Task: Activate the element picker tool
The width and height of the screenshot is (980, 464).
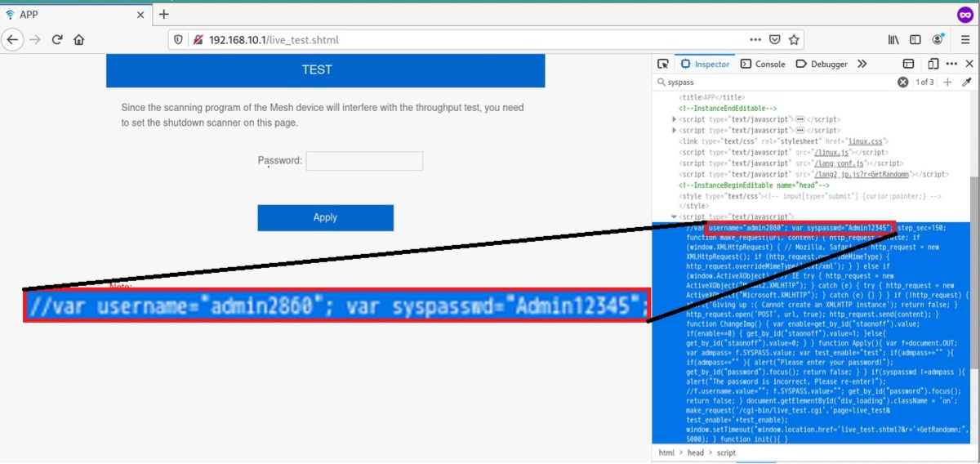Action: coord(663,64)
